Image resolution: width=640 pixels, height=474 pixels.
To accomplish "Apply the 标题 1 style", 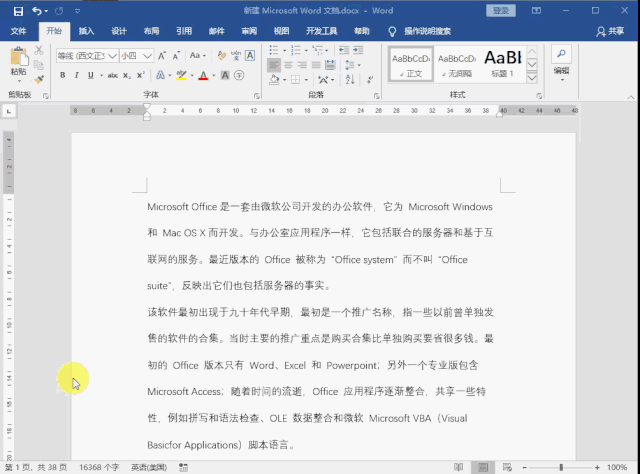I will pos(502,65).
